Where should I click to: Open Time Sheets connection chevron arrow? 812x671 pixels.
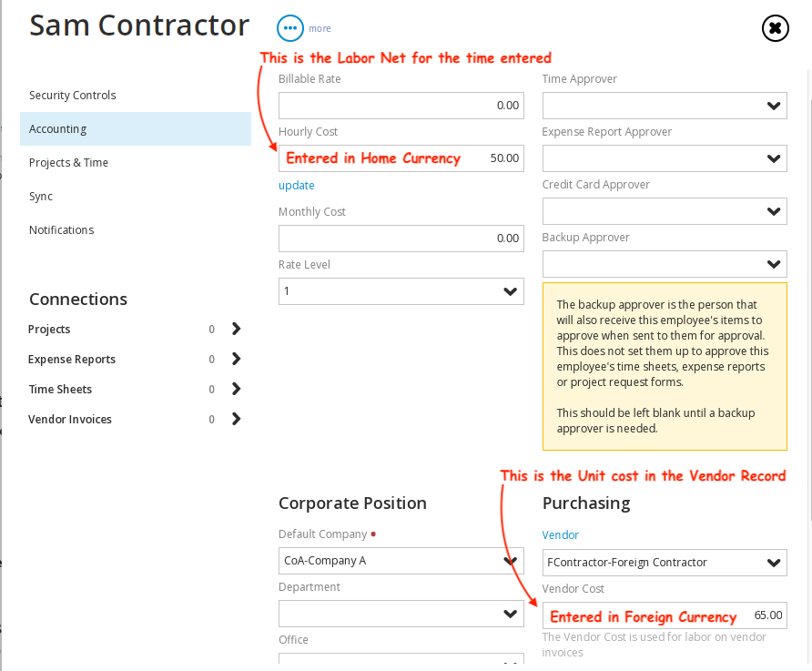[x=236, y=389]
